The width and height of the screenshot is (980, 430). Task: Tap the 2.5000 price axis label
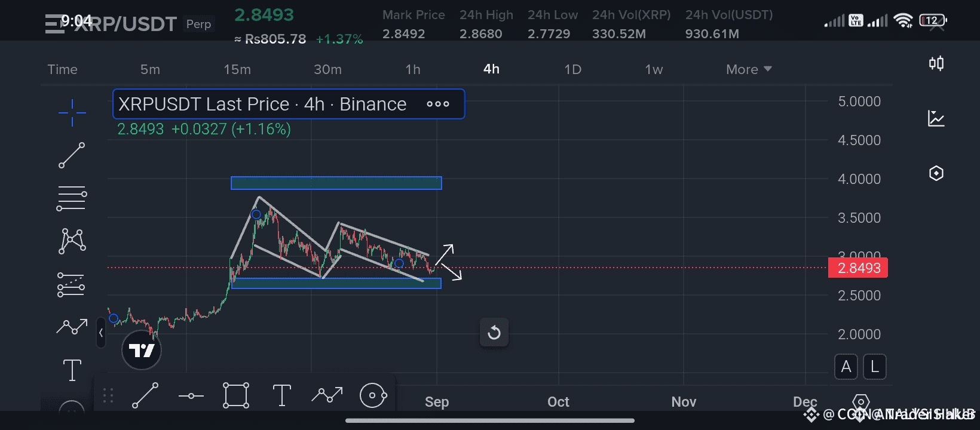pyautogui.click(x=859, y=296)
